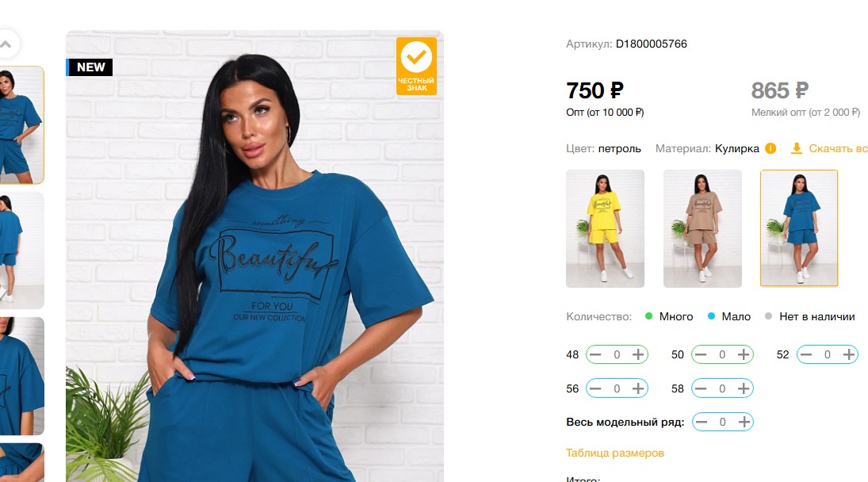Click the size 50 quantity input field
Viewport: 868px width, 482px height.
[722, 354]
